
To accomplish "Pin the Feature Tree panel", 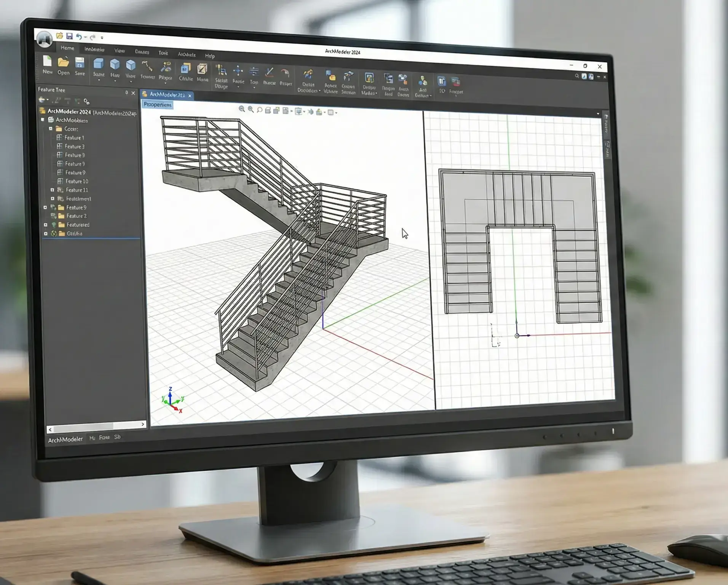I will point(126,93).
